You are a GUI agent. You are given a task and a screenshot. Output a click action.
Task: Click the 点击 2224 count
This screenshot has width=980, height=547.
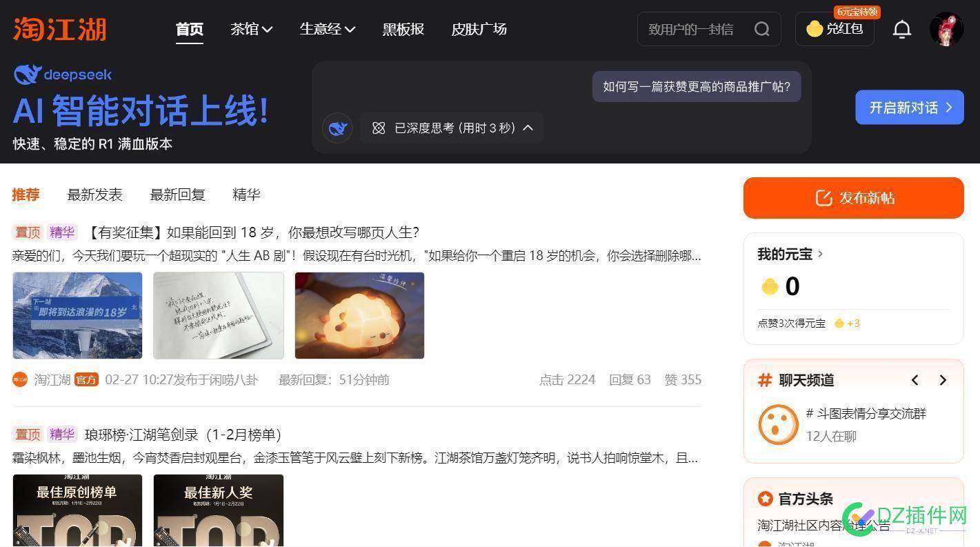pos(567,379)
